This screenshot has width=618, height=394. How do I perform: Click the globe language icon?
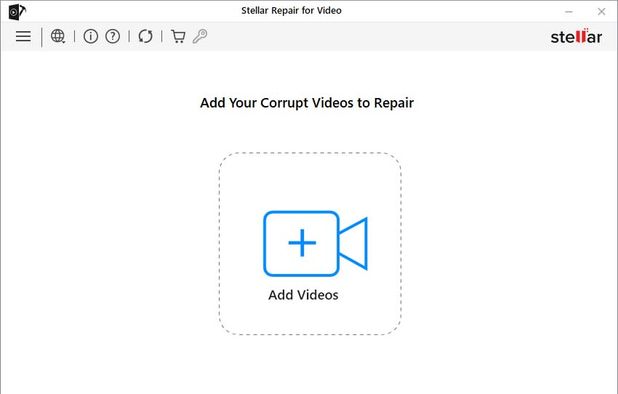click(58, 36)
